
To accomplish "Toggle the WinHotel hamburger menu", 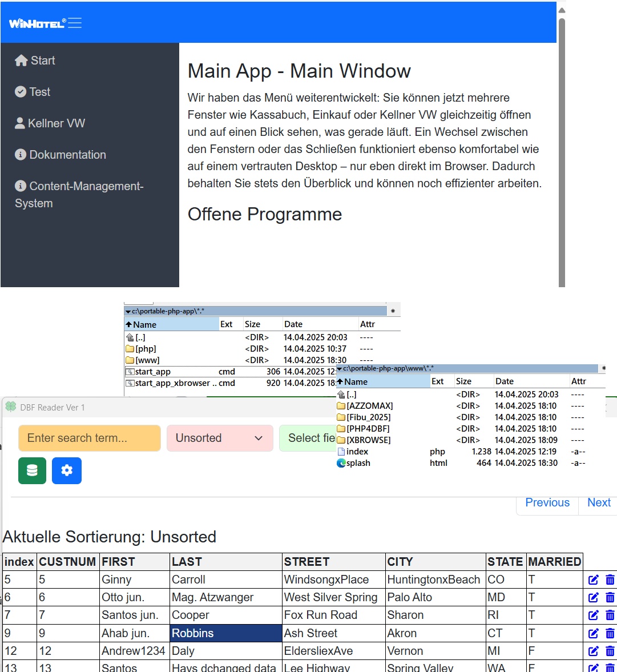I will (75, 23).
